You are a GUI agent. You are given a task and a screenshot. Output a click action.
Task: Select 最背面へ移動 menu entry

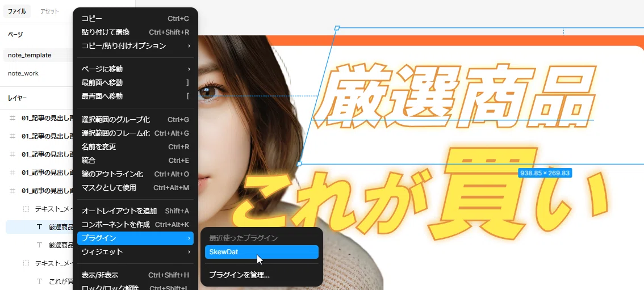tap(135, 96)
